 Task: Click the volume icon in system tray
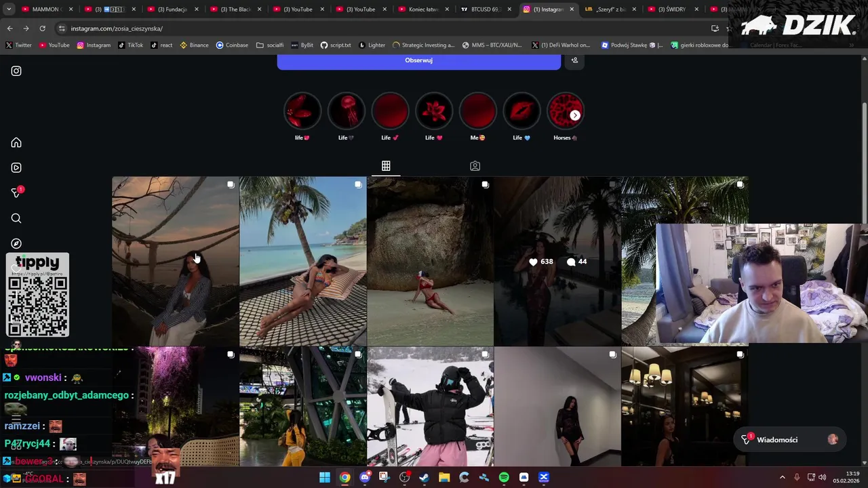(823, 477)
